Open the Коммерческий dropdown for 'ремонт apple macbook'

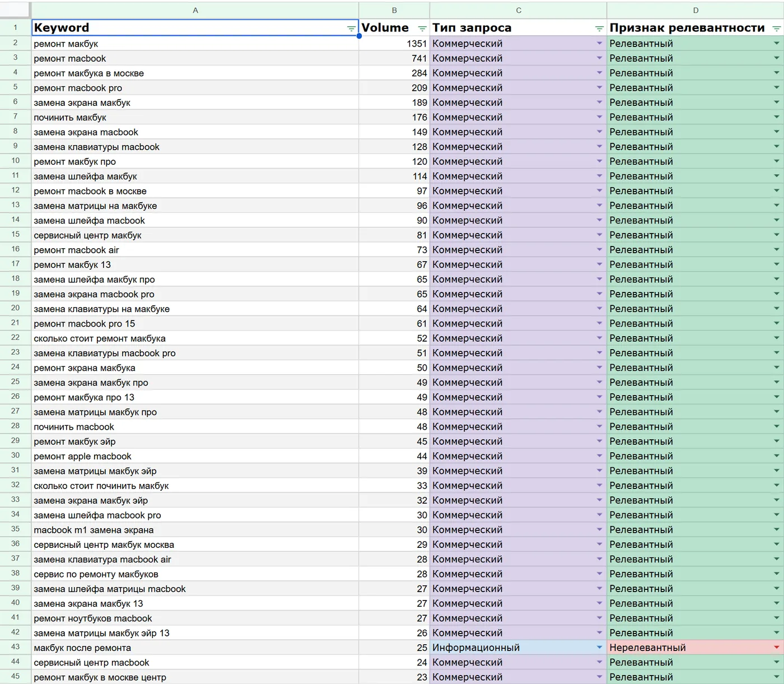[599, 456]
